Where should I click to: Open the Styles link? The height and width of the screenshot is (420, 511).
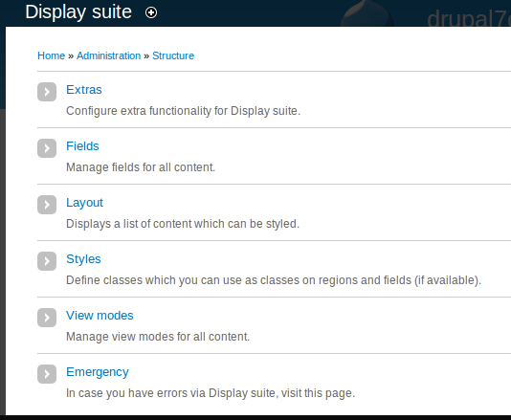point(83,259)
